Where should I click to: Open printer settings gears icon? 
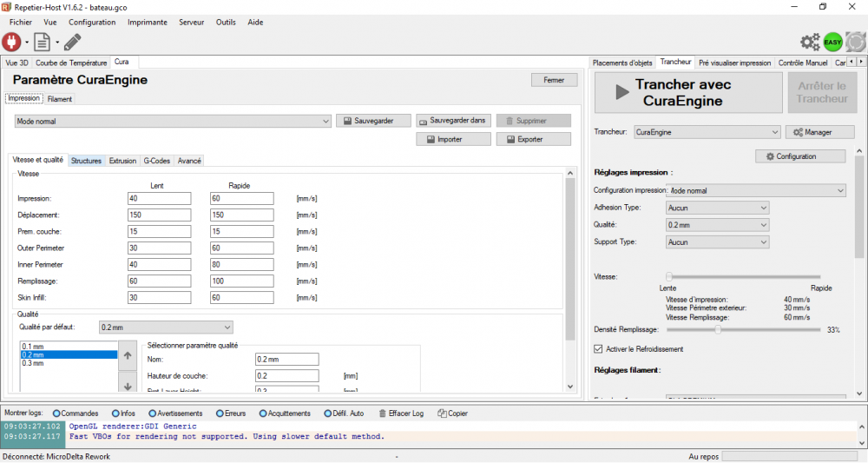click(810, 42)
